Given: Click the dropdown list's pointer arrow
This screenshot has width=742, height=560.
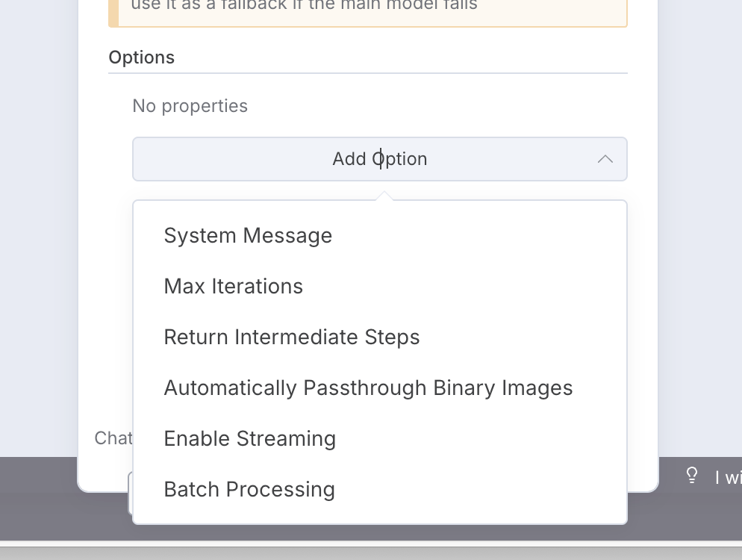Looking at the screenshot, I should click(x=384, y=196).
